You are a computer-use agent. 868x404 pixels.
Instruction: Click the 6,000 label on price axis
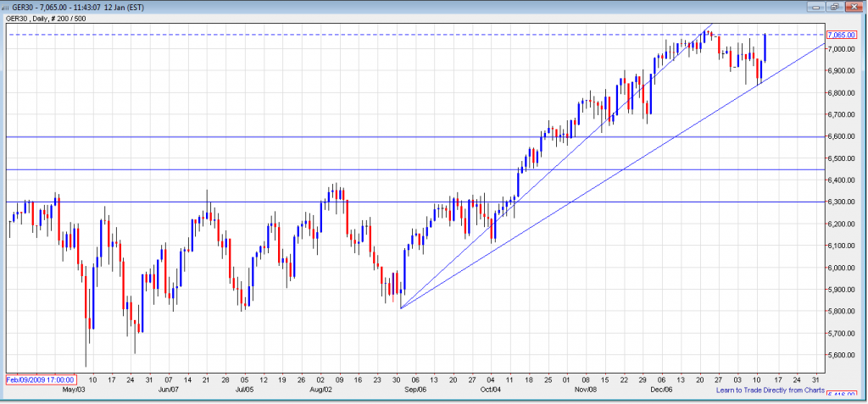(x=838, y=268)
